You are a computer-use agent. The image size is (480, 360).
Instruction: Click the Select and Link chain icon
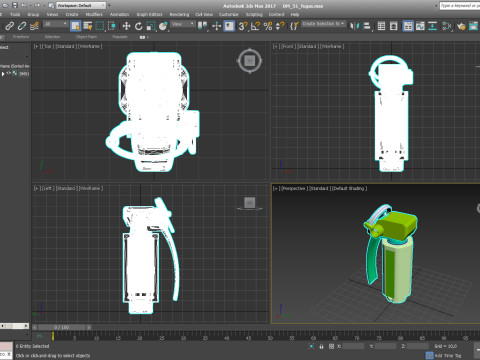pos(10,26)
